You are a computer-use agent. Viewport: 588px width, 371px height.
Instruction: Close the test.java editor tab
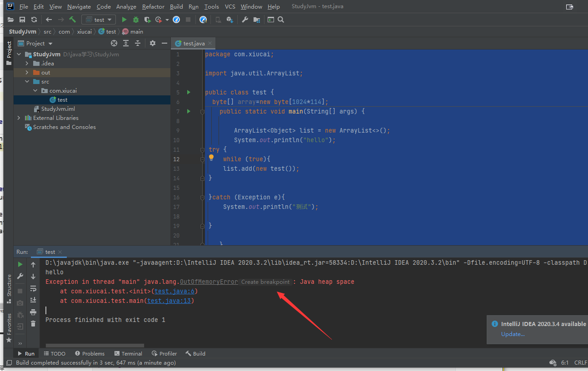coord(210,44)
